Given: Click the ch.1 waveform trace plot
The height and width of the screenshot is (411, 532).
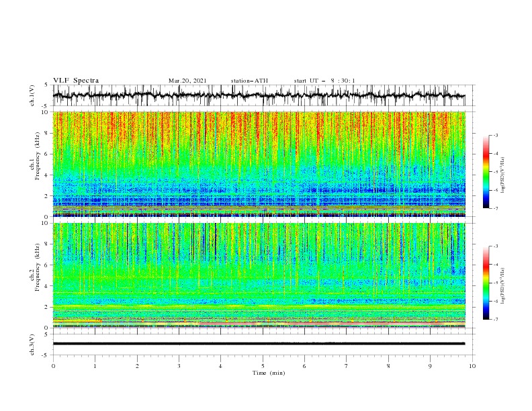Looking at the screenshot, I should (259, 95).
